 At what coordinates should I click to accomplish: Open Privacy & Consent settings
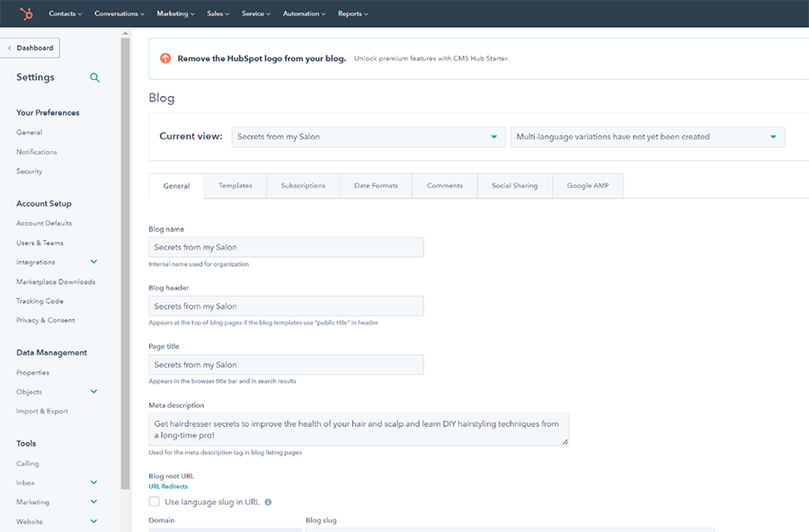tap(46, 320)
